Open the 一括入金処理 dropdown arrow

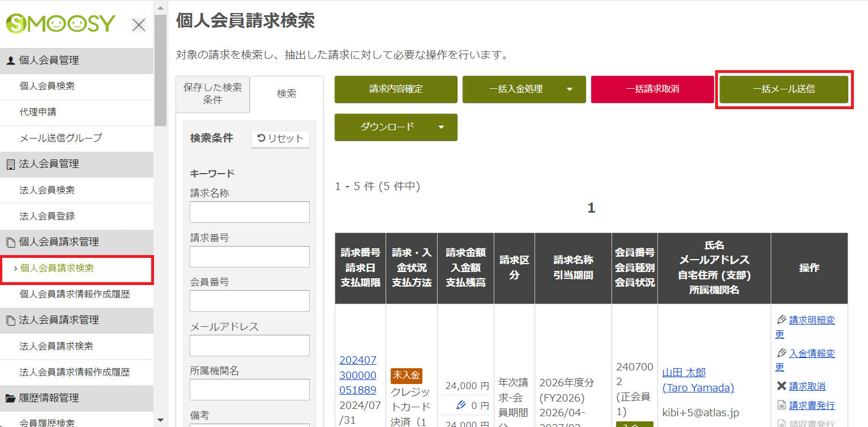pos(571,89)
